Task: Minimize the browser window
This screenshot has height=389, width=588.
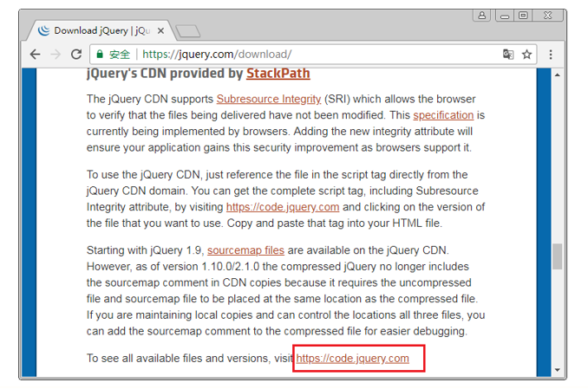Action: tap(505, 16)
